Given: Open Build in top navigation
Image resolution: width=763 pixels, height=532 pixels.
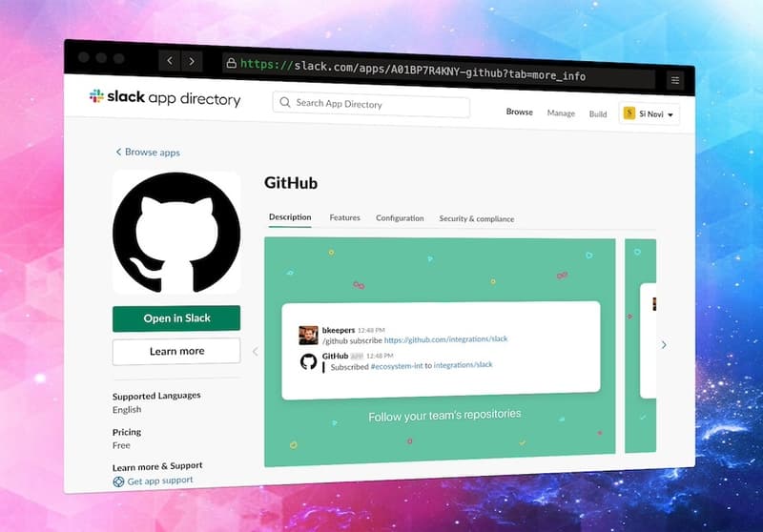Looking at the screenshot, I should (598, 113).
